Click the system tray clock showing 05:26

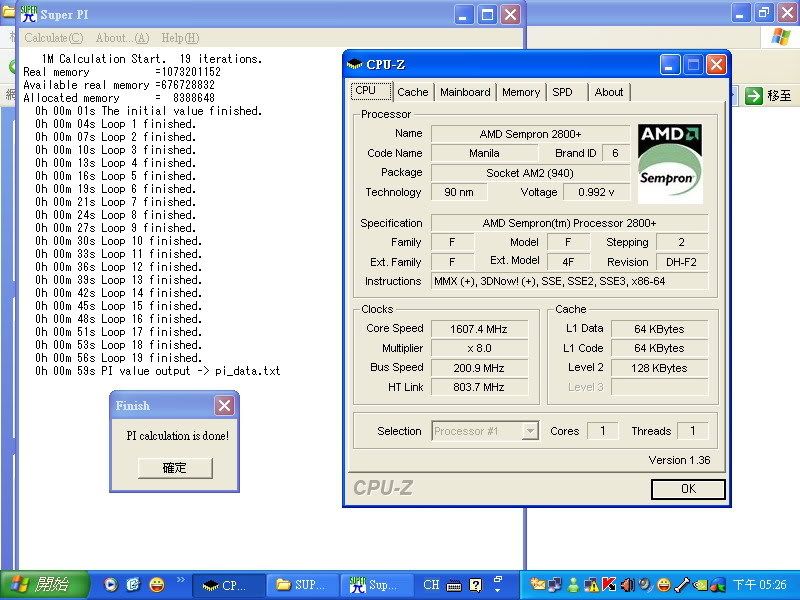coord(760,585)
